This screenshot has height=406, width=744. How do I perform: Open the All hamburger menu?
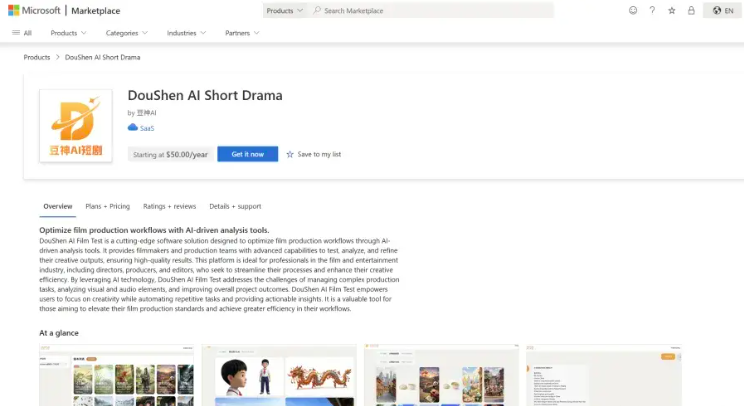21,33
